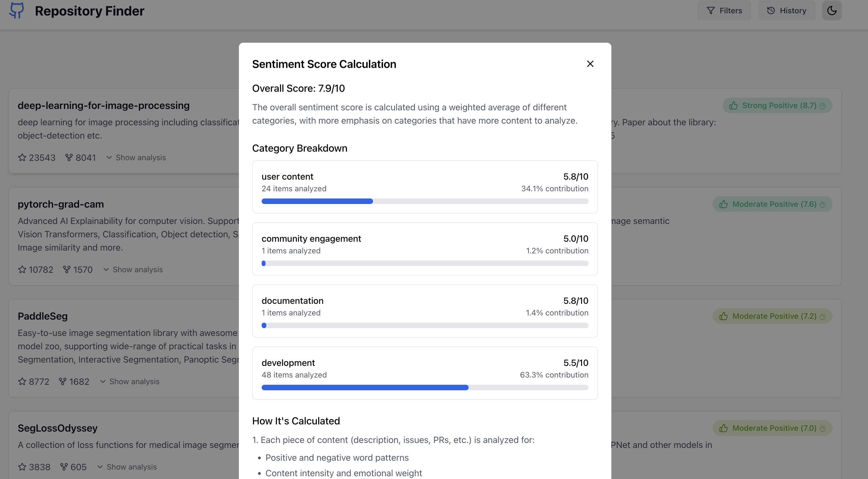Open help icon next to Moderate Positive (7.0)
Screen dimensions: 868x479
click(x=823, y=429)
